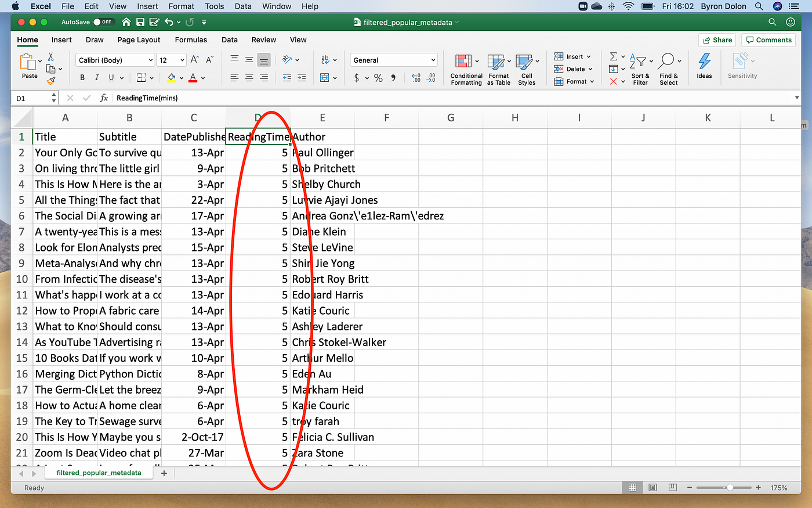Open the View ribbon tab
This screenshot has width=812, height=508.
[298, 39]
